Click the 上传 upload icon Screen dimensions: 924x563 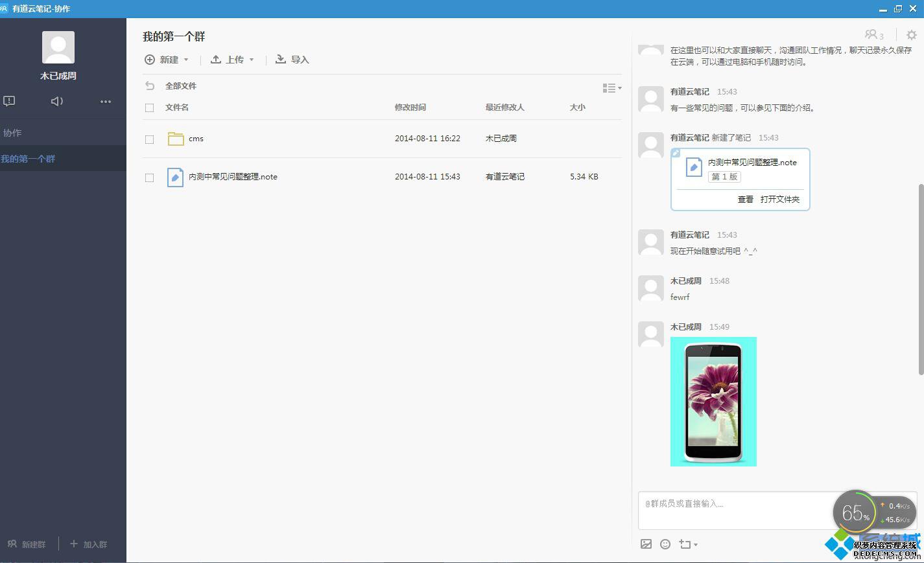(216, 59)
